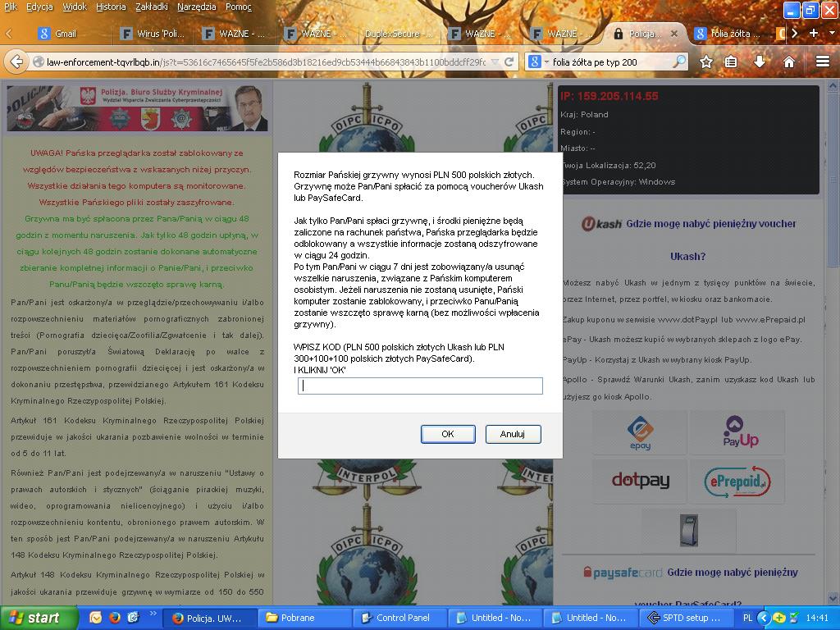Image resolution: width=840 pixels, height=630 pixels.
Task: Click the Policja. UW... taskbar button
Action: click(209, 618)
